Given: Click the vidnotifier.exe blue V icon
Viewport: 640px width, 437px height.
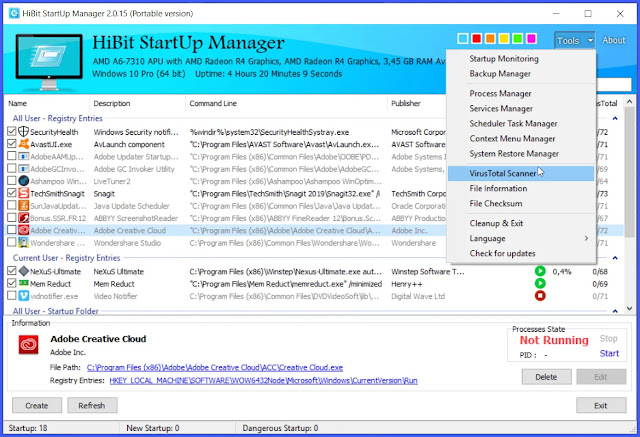Looking at the screenshot, I should pos(24,295).
